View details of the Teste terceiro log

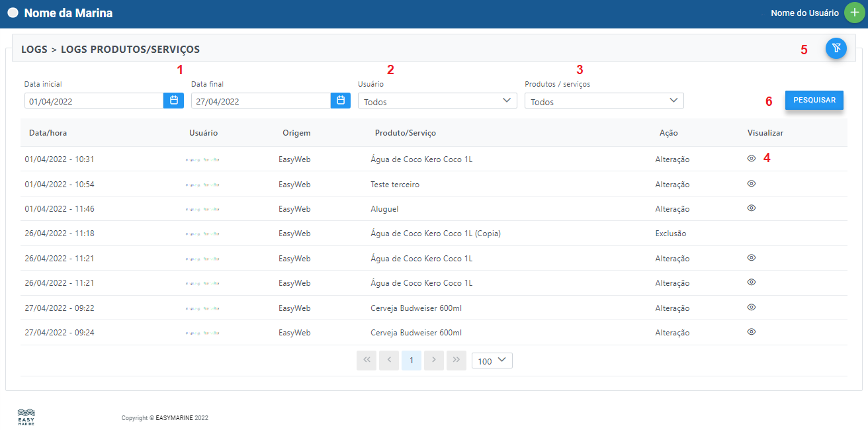tap(751, 184)
